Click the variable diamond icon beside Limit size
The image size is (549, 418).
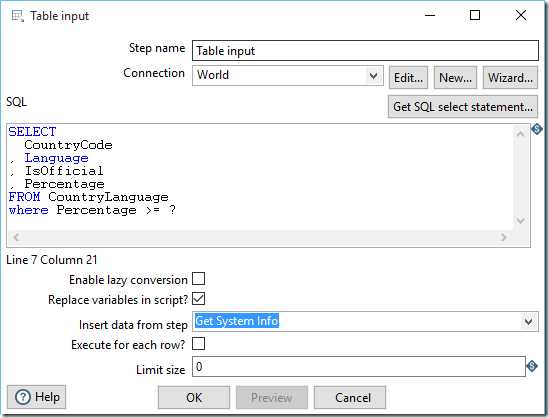point(532,366)
